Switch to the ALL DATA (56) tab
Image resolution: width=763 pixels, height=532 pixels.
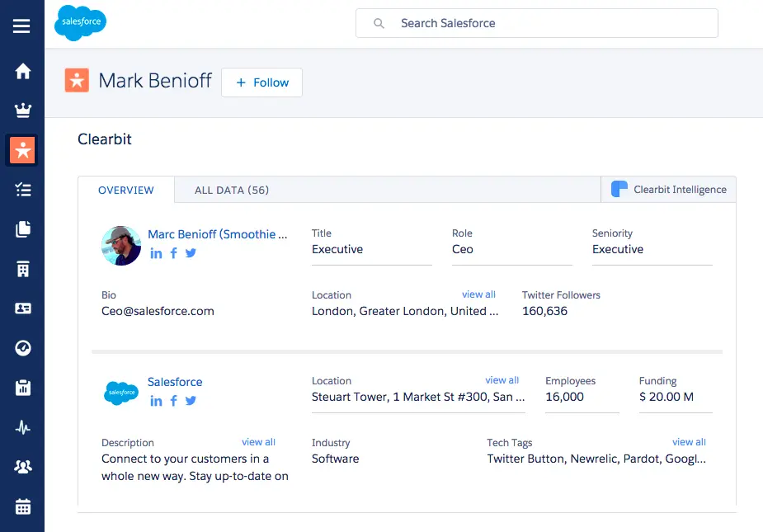coord(231,190)
